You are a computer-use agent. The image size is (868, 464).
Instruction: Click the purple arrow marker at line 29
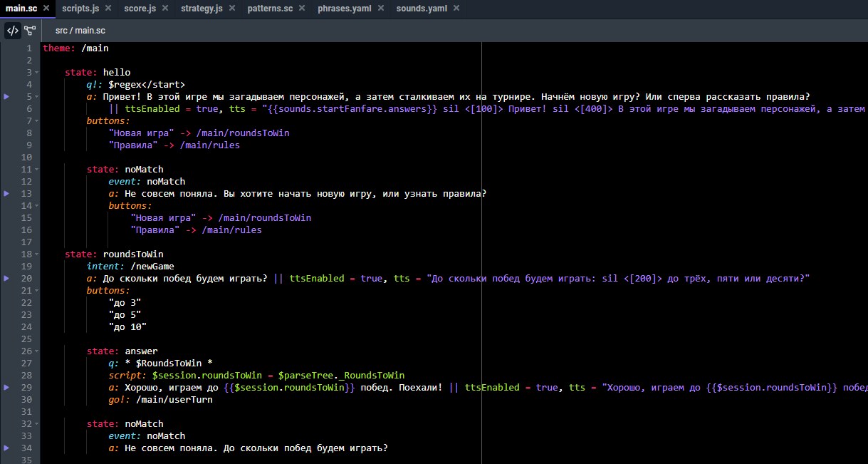pos(6,387)
